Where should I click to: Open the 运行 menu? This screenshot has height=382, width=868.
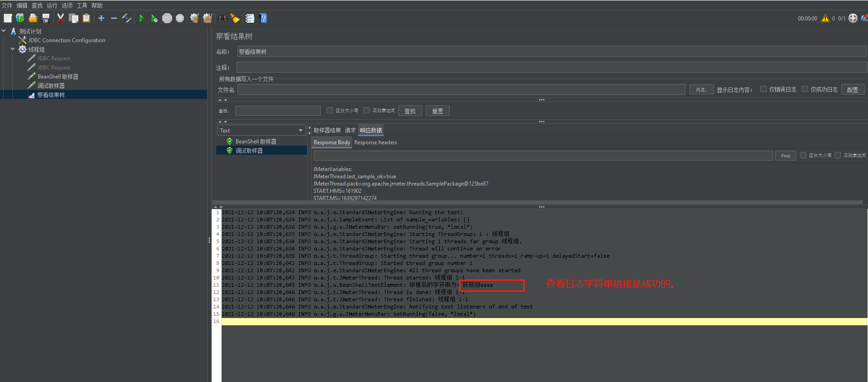[x=52, y=5]
